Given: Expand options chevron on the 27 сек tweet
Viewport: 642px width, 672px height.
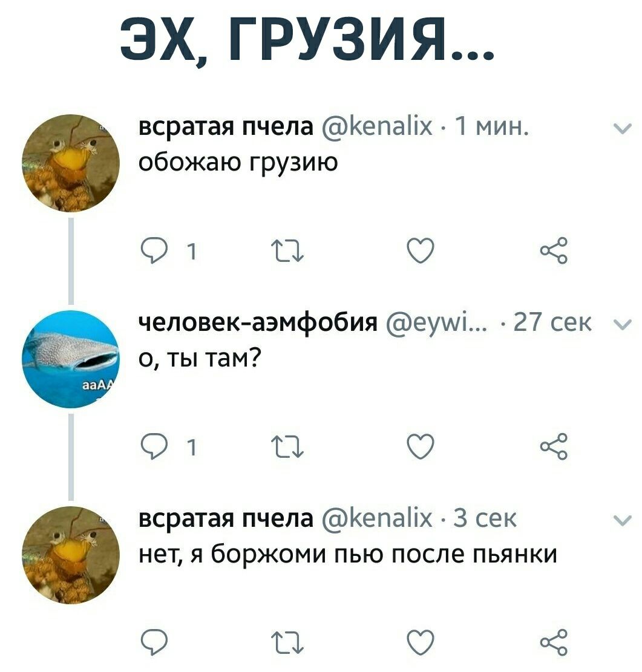Looking at the screenshot, I should 622,325.
